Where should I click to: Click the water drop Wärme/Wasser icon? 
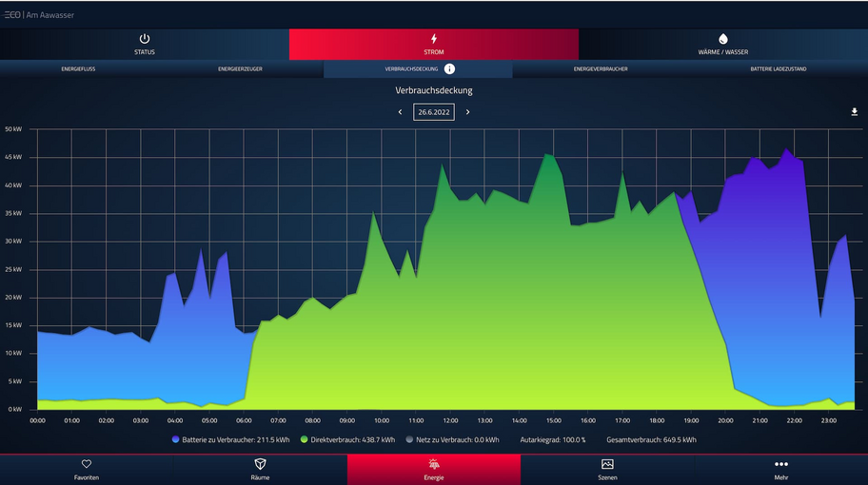point(722,39)
